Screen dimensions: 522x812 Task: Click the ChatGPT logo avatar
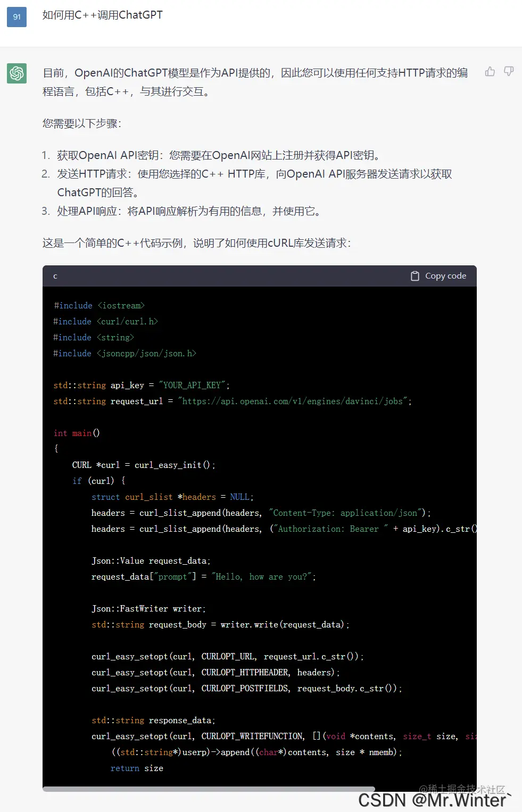tap(17, 73)
